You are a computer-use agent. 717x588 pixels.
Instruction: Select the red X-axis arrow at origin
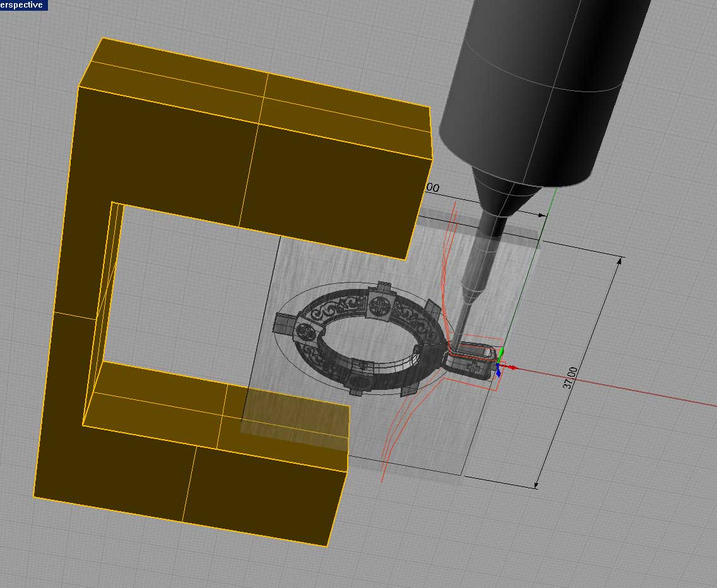[x=513, y=367]
